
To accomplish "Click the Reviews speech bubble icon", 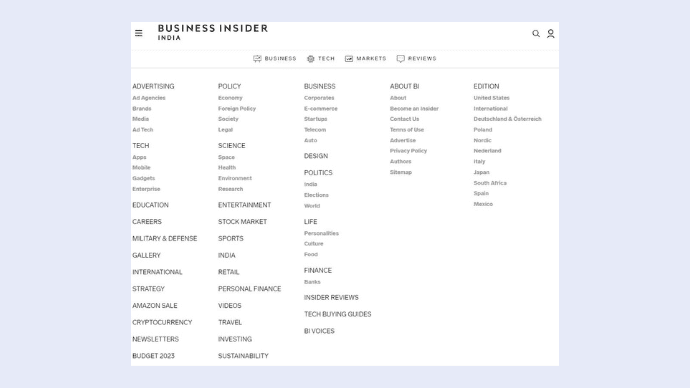I will (x=400, y=59).
